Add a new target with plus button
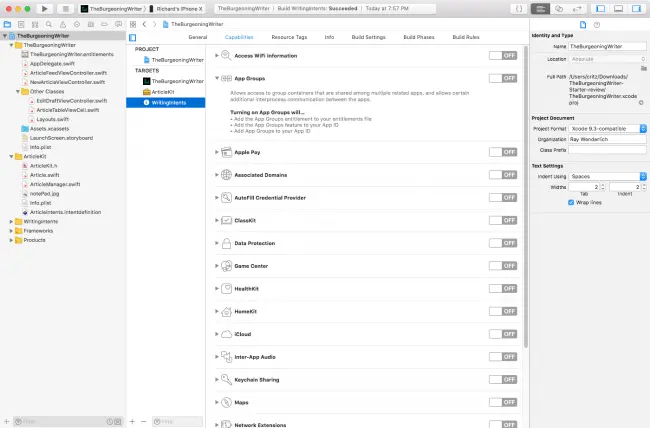 (x=132, y=421)
